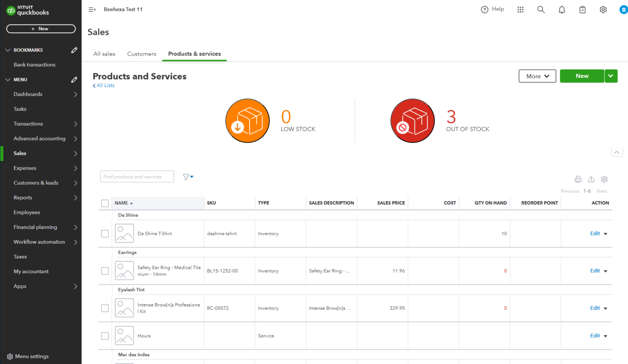Select the Safety Ear Ring row checkbox
628x364 pixels.
click(x=105, y=270)
